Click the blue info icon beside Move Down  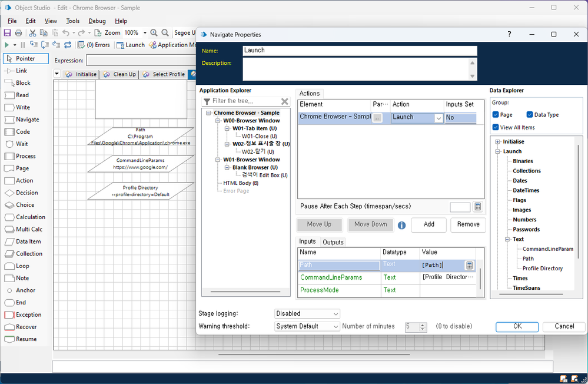pyautogui.click(x=401, y=225)
